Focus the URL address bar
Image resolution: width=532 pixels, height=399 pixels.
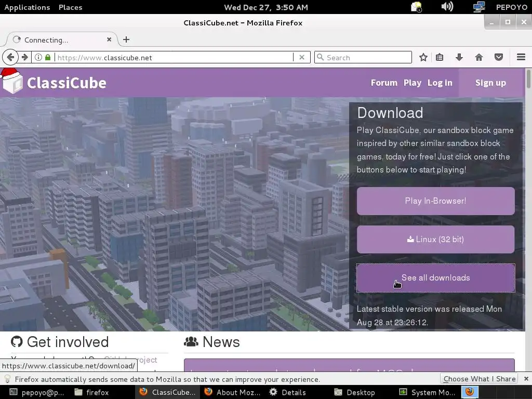click(173, 57)
